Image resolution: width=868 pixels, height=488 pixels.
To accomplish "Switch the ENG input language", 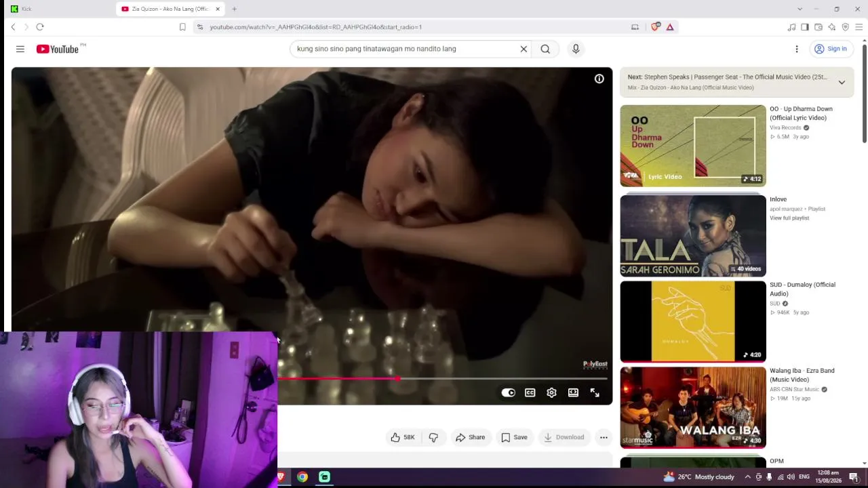I will (804, 477).
